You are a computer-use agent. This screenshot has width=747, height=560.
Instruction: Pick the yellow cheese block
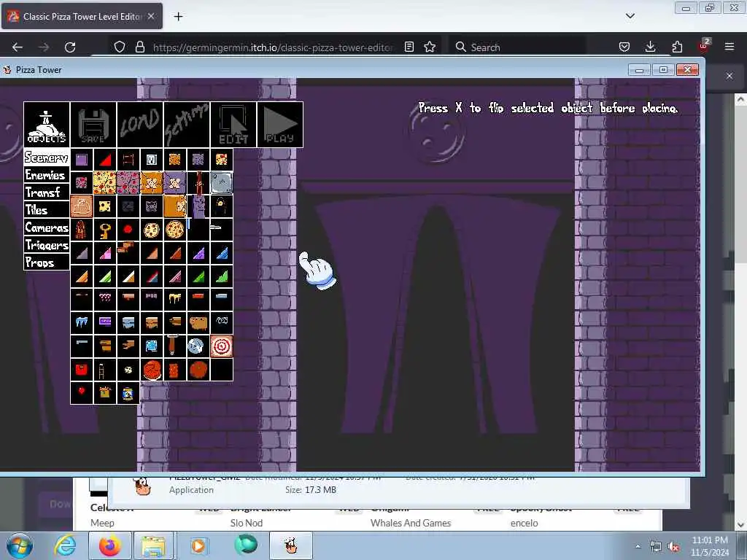pos(105,206)
